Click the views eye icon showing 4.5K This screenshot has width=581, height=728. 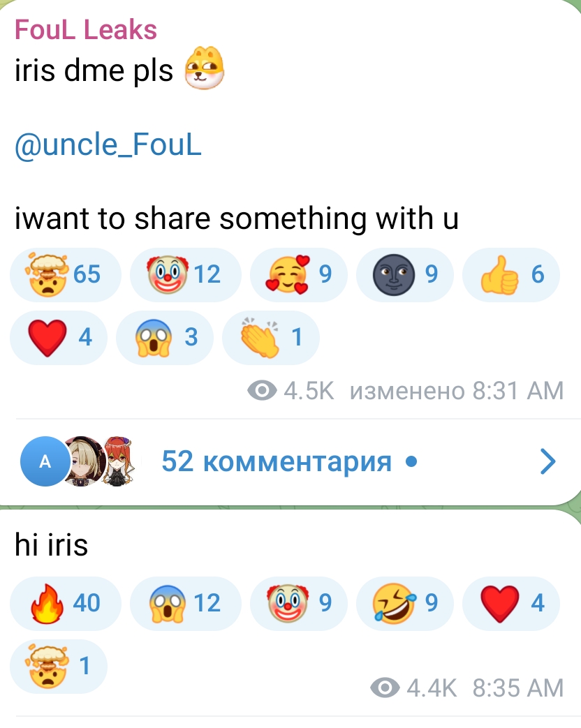263,391
